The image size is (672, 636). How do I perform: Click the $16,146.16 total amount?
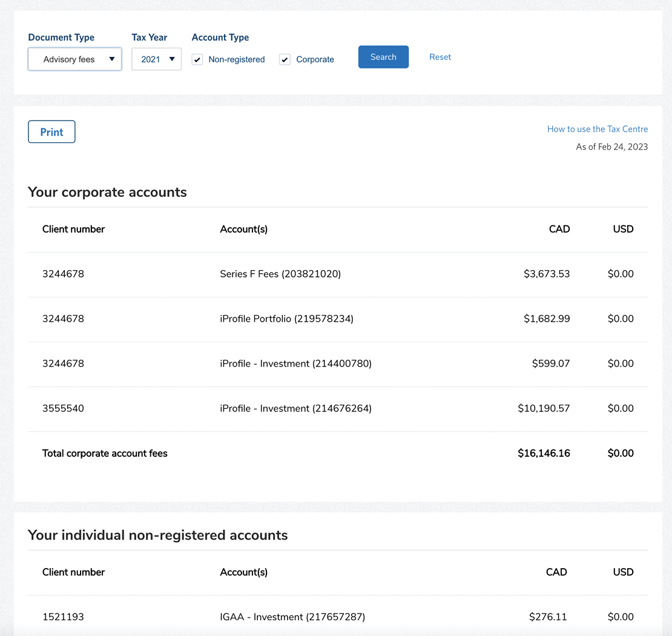point(544,453)
